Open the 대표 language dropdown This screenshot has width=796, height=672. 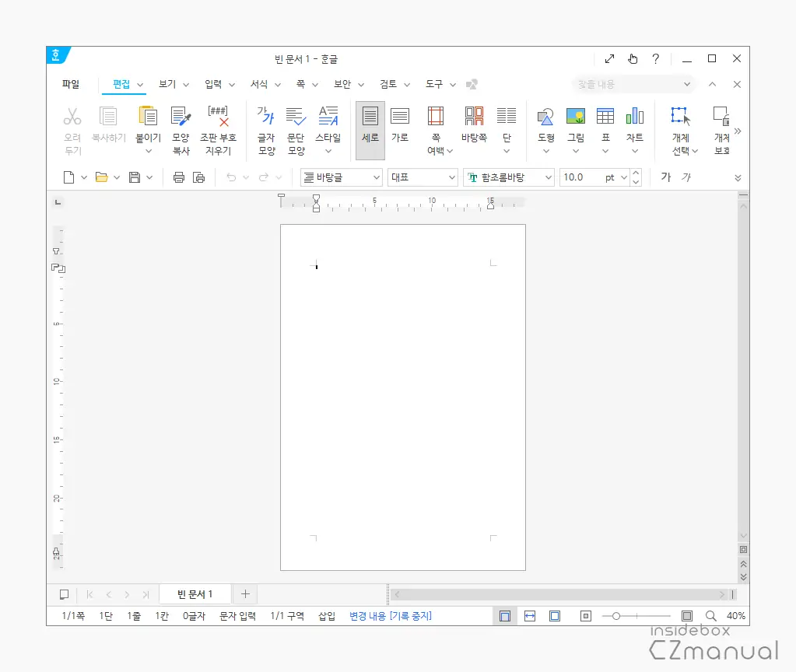[423, 177]
